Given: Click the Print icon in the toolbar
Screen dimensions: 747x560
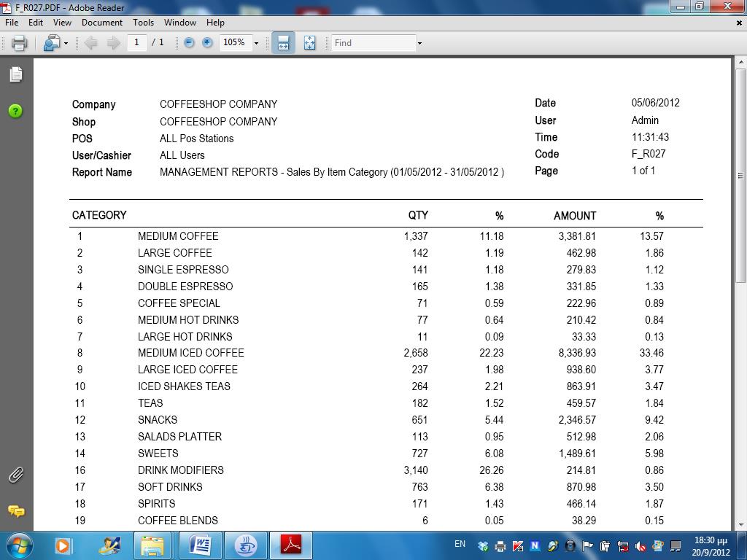Looking at the screenshot, I should coord(19,43).
